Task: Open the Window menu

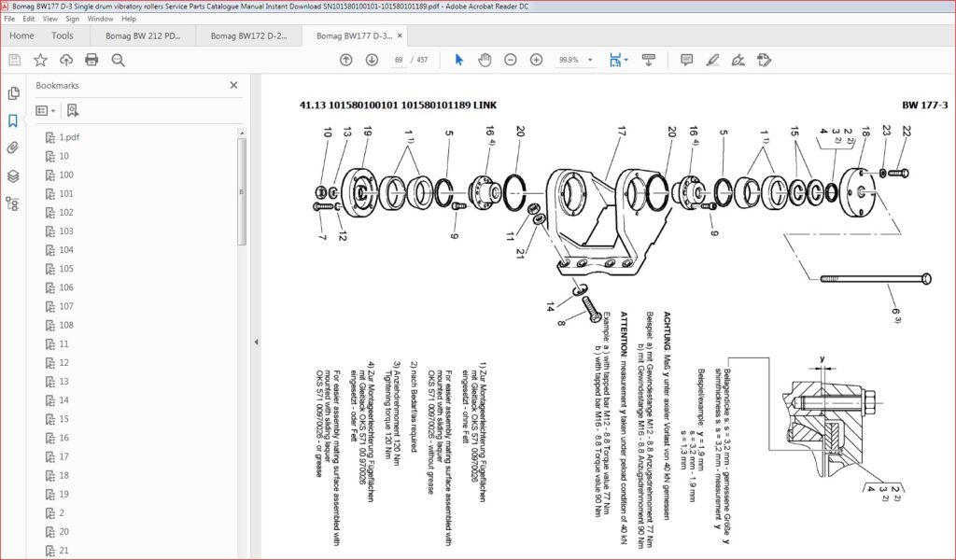Action: tap(100, 19)
